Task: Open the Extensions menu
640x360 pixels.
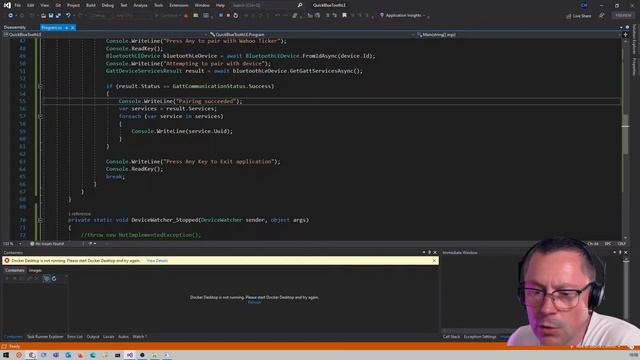Action: [179, 5]
